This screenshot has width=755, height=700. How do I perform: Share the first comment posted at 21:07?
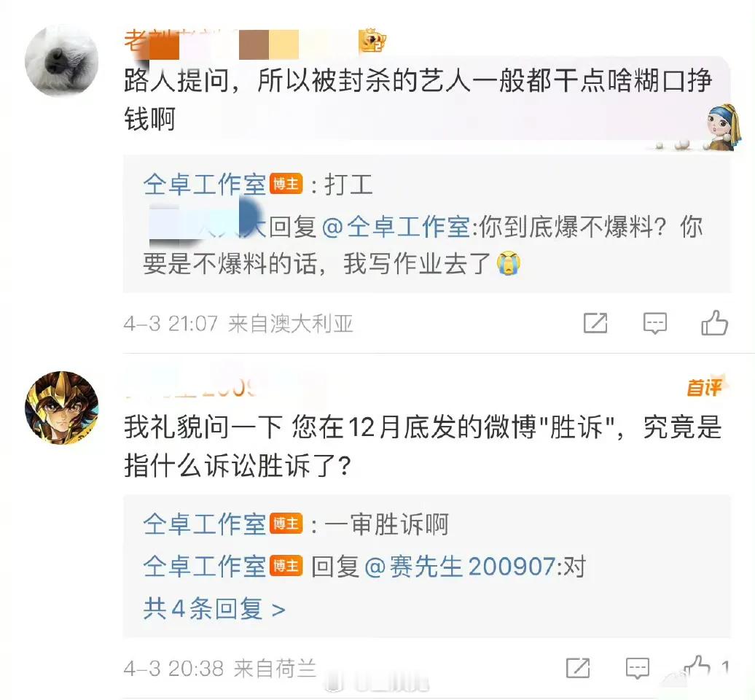tap(595, 323)
